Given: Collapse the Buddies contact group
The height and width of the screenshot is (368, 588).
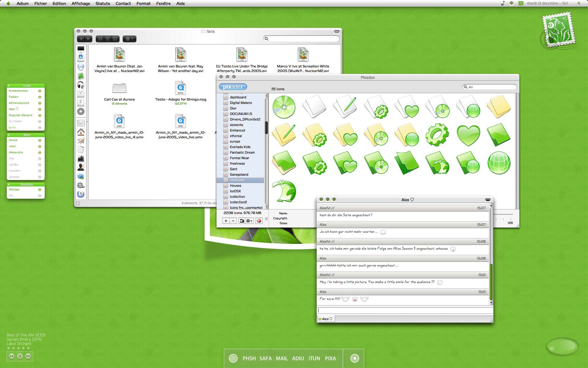Looking at the screenshot, I should point(9,185).
